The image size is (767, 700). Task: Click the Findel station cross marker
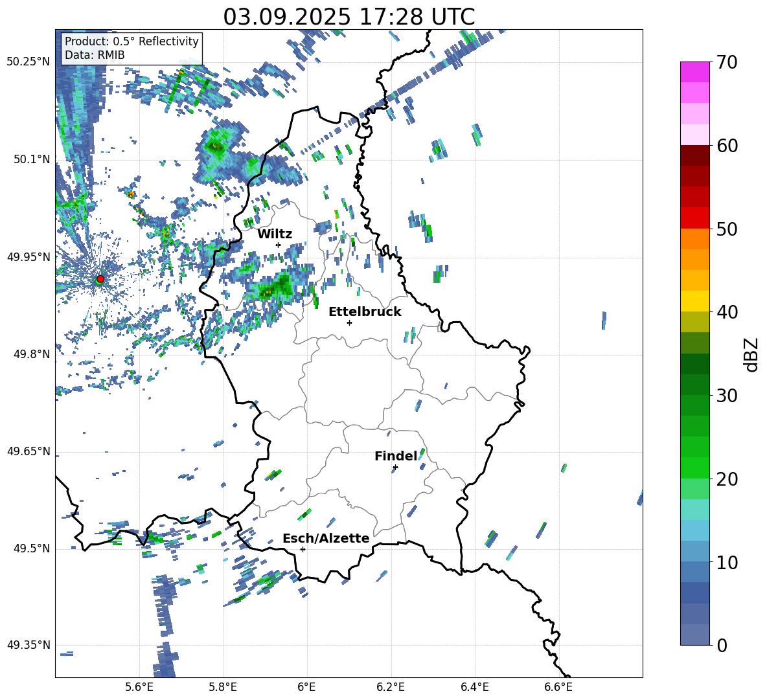pyautogui.click(x=395, y=468)
